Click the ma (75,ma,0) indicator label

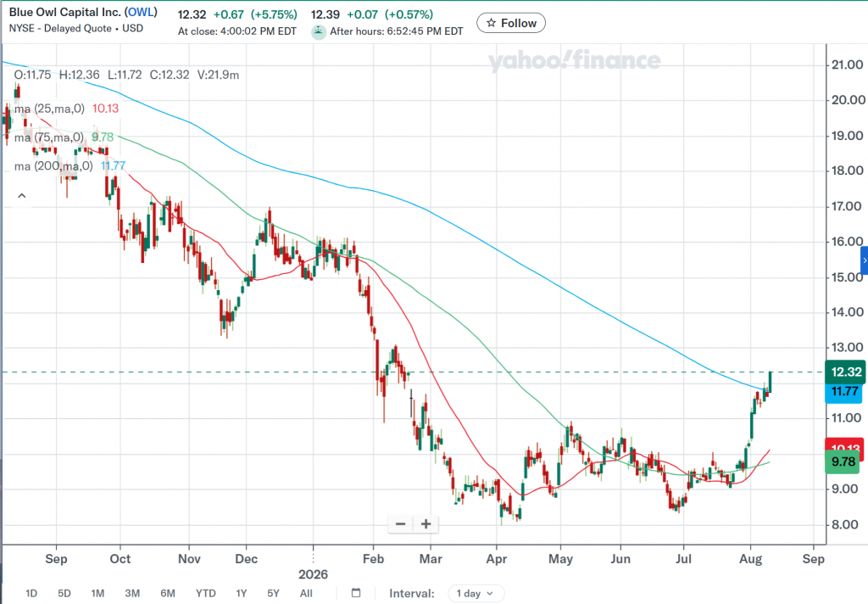(49, 137)
